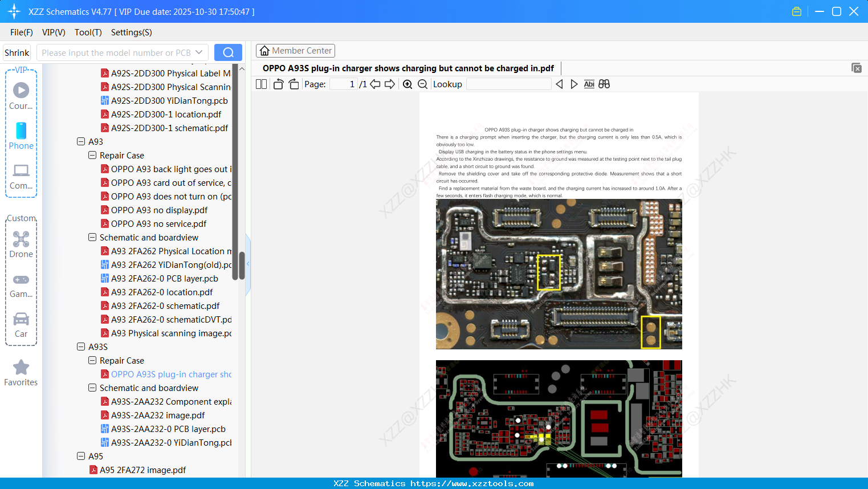Open the model number dropdown arrow
The image size is (868, 489).
(199, 52)
